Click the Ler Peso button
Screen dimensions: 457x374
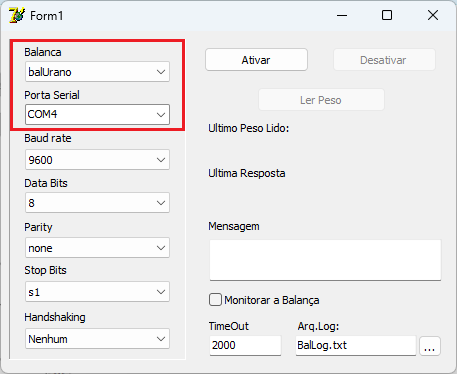[x=321, y=100]
